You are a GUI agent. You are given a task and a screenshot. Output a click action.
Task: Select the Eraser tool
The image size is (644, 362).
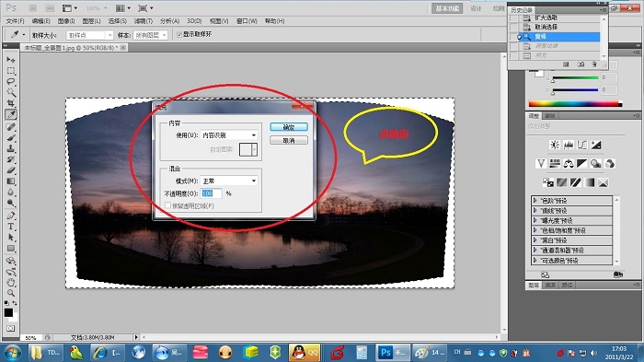tap(11, 169)
